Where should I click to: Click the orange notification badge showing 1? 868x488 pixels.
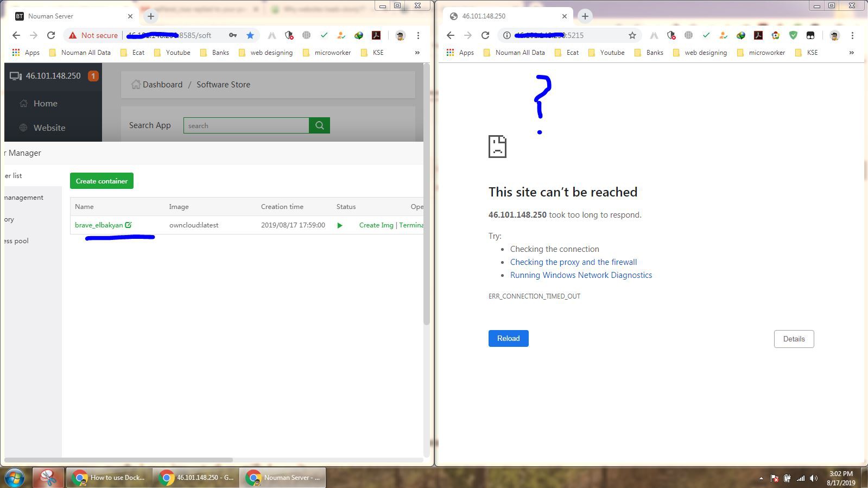(93, 76)
